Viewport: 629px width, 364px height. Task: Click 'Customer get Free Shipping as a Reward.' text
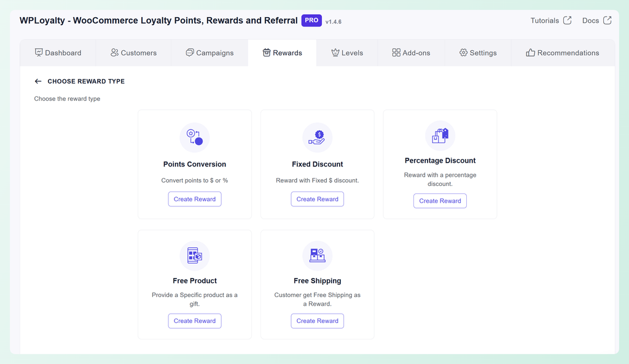point(318,300)
